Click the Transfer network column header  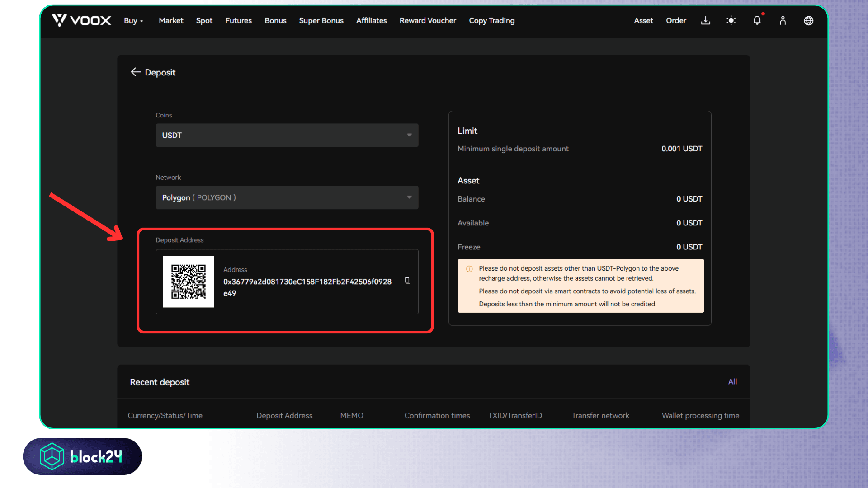(600, 415)
